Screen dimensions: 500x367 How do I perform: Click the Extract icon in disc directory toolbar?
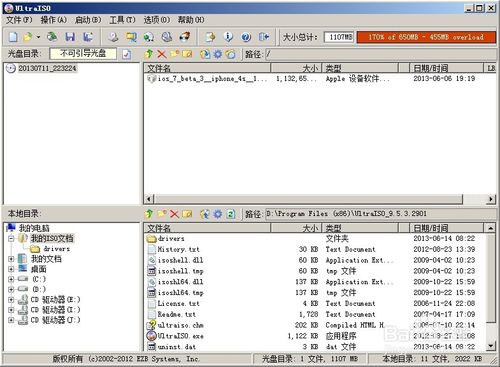pos(205,54)
